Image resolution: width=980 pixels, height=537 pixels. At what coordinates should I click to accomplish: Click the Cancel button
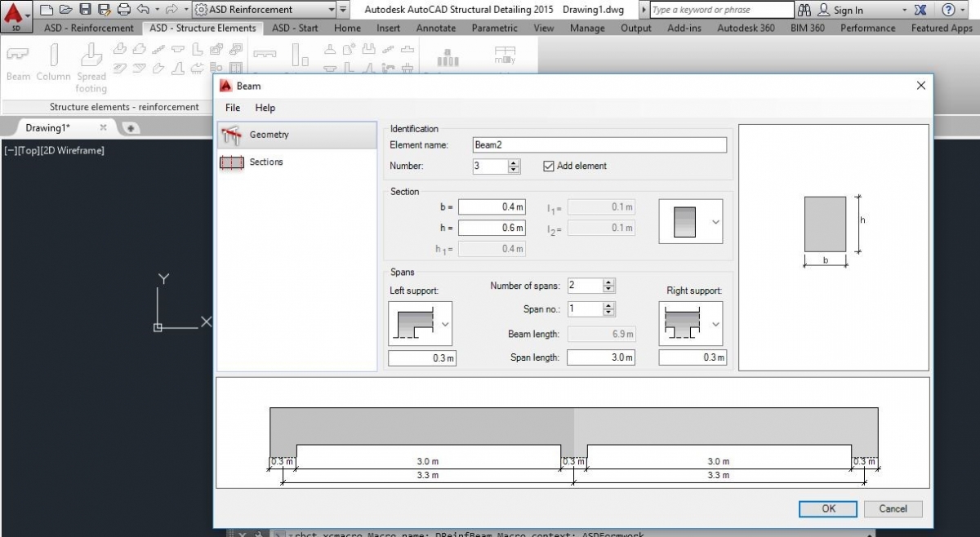click(x=893, y=508)
